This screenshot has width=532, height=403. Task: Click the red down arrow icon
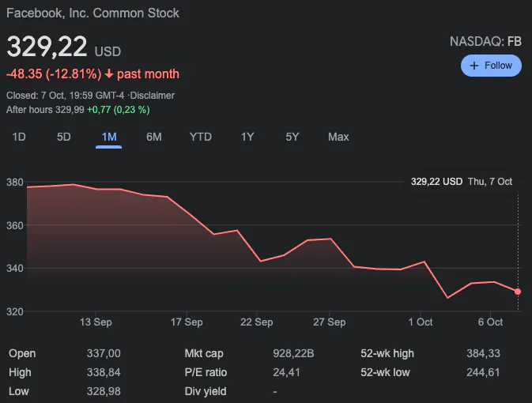click(x=109, y=73)
